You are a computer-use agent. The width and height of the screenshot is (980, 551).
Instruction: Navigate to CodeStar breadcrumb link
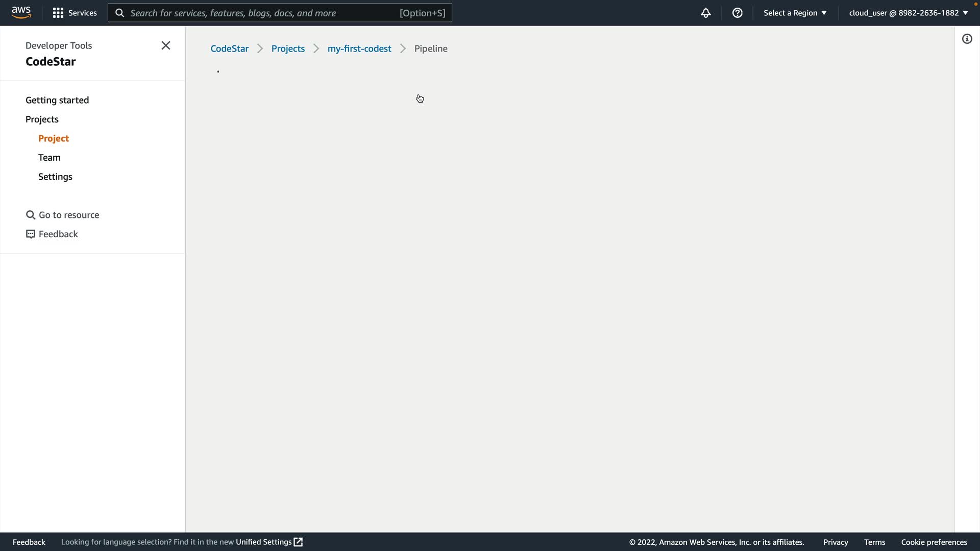(x=229, y=48)
